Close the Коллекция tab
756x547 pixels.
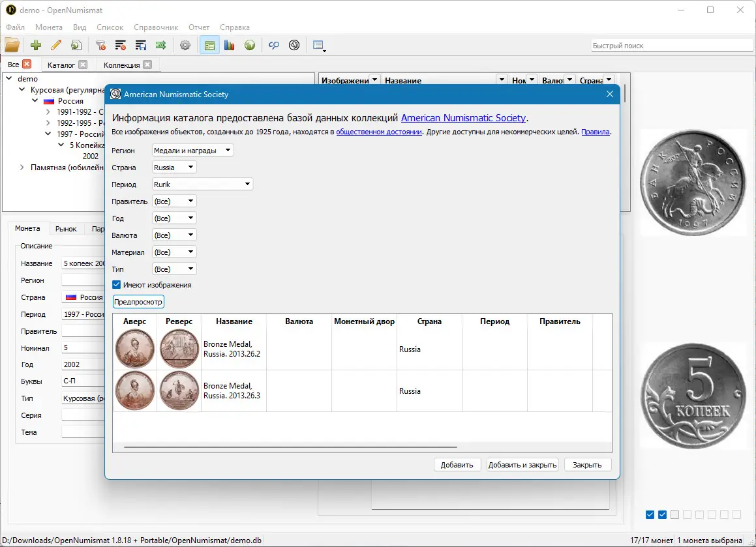coord(147,65)
